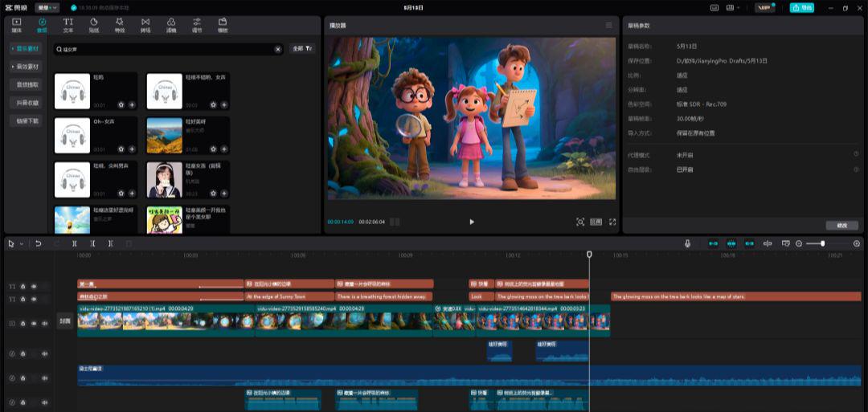
Task: Click the Export (导出) button
Action: [x=801, y=8]
